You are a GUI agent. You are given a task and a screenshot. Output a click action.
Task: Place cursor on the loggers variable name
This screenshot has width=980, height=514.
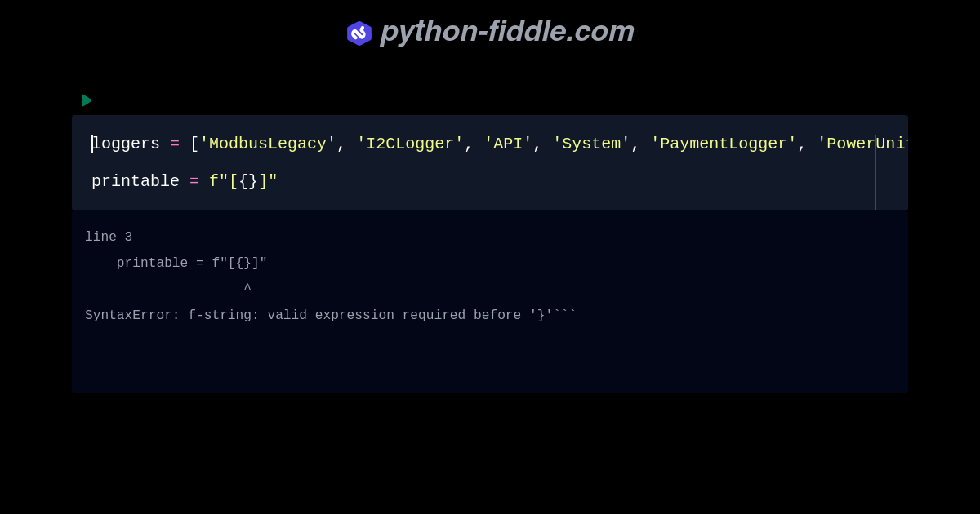126,144
